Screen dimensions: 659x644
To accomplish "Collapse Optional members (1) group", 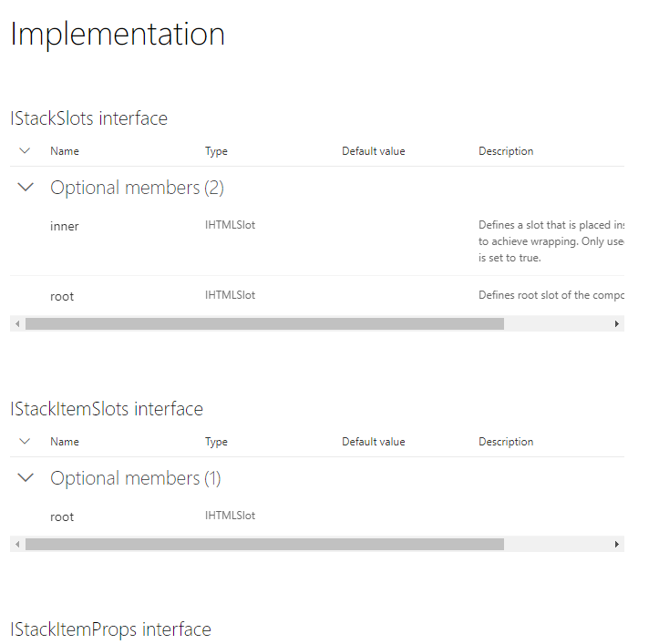I will [26, 477].
